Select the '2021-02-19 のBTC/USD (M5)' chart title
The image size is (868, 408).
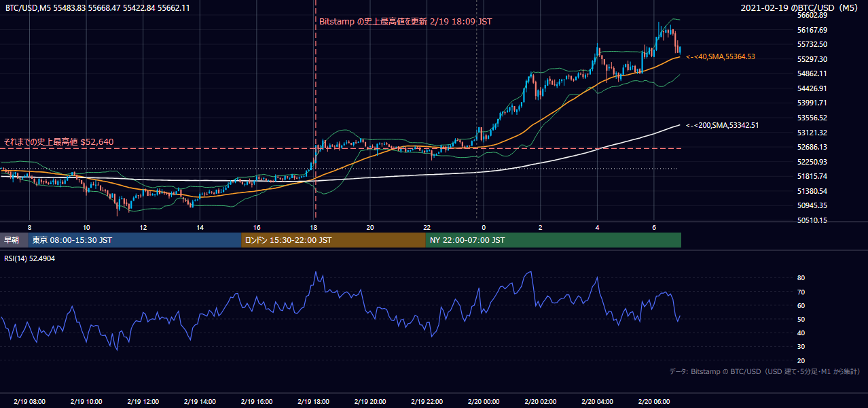click(x=801, y=8)
